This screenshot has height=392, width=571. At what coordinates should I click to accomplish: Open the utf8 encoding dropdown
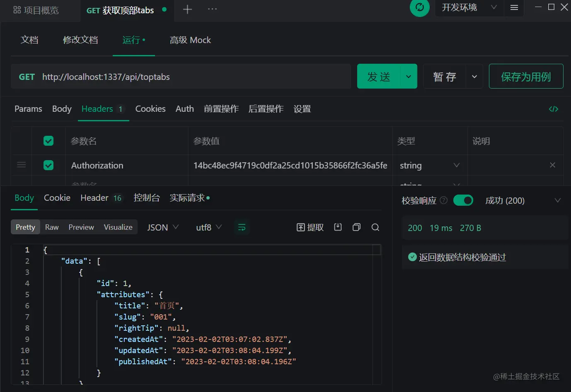pos(209,227)
